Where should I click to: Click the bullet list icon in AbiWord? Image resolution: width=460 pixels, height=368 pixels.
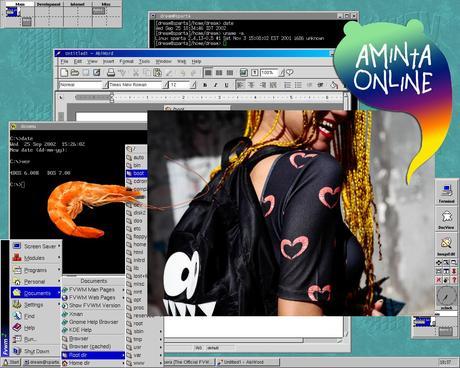click(298, 85)
